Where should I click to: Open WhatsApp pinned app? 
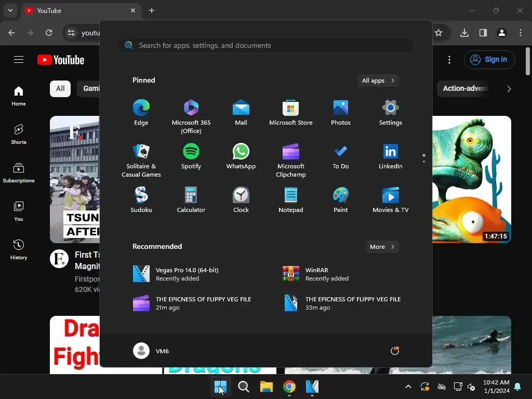241,156
